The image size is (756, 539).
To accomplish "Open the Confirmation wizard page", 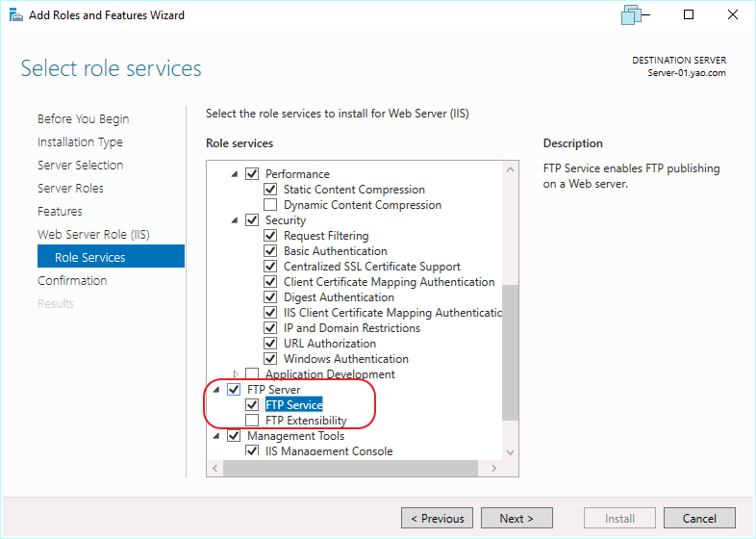I will click(x=72, y=281).
